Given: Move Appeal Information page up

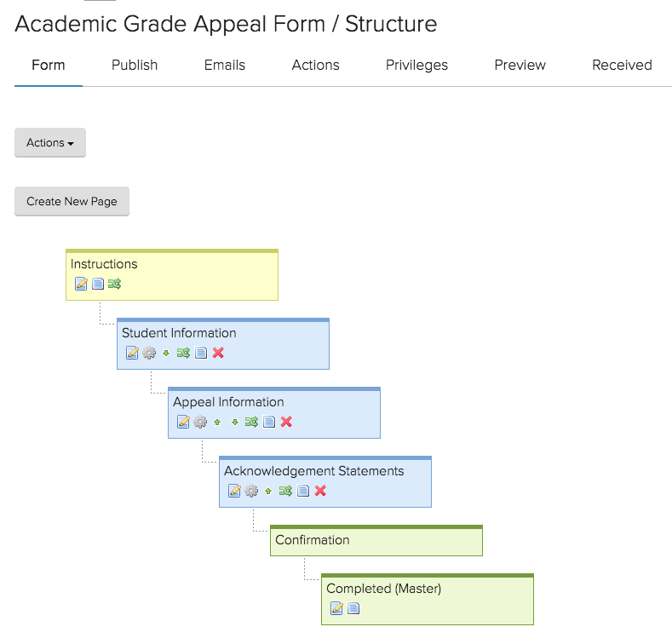Looking at the screenshot, I should coord(217,422).
